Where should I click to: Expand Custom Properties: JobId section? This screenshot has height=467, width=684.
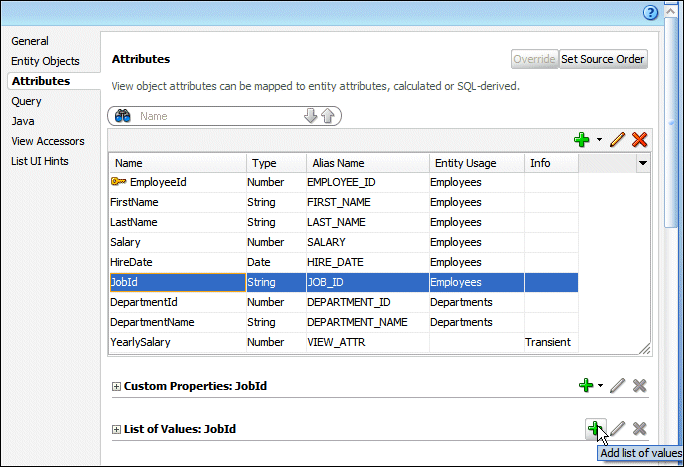(116, 386)
